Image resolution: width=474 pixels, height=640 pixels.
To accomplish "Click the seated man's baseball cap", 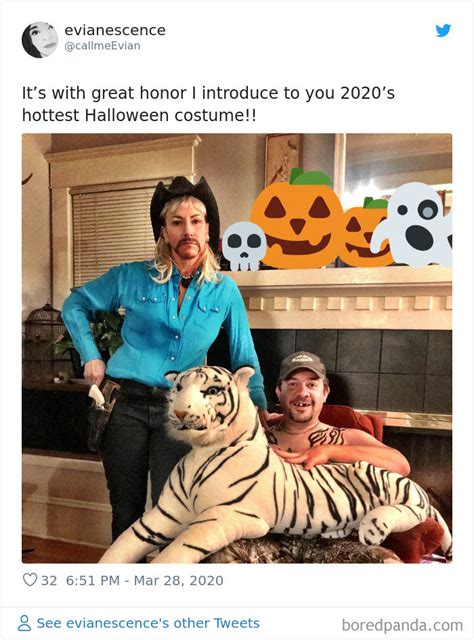I will click(302, 364).
